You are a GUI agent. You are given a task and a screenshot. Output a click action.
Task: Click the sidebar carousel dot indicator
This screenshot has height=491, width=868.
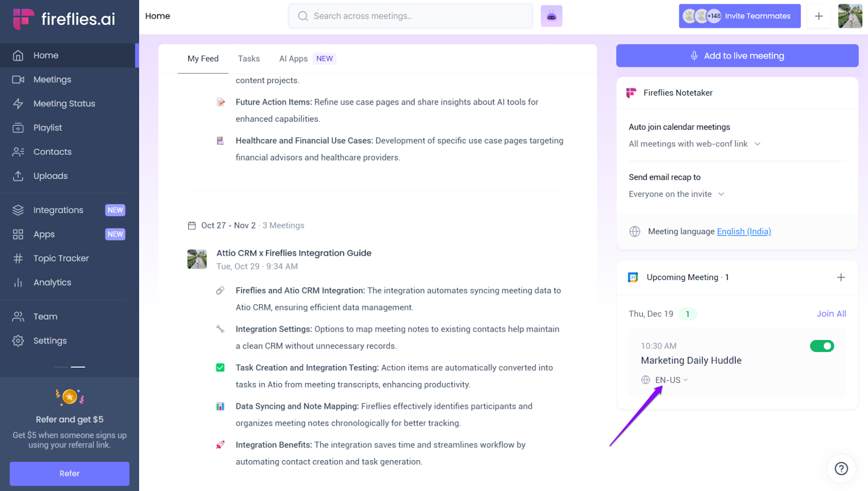tap(69, 367)
